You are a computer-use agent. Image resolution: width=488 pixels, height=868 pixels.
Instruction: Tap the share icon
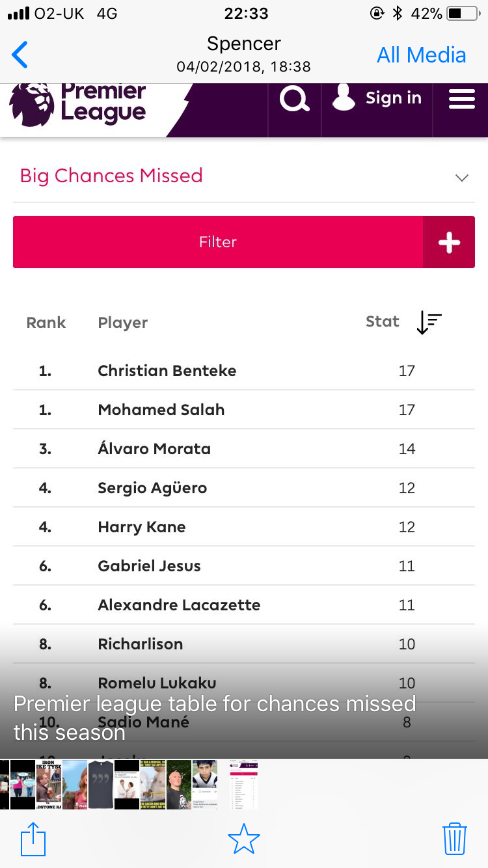pyautogui.click(x=33, y=839)
